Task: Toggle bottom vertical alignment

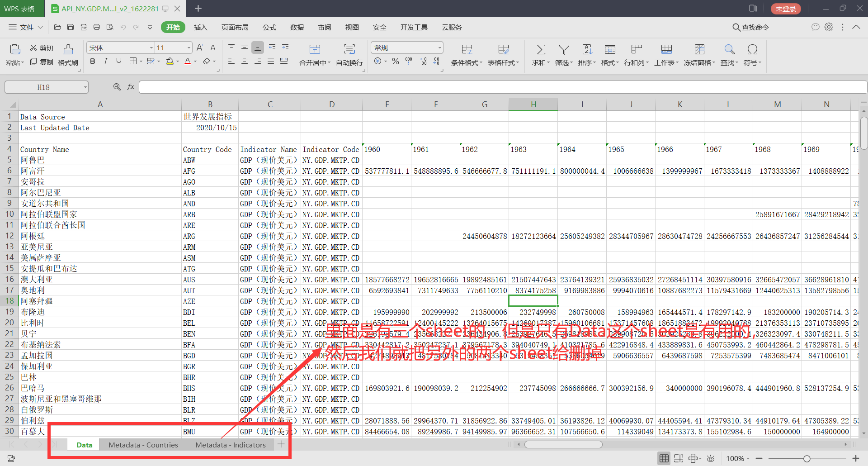Action: (258, 47)
